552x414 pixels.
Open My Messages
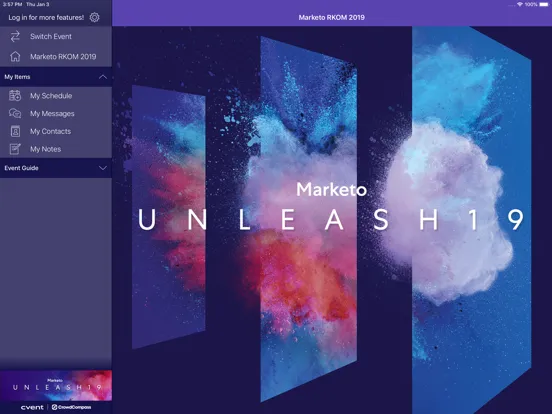click(x=56, y=113)
